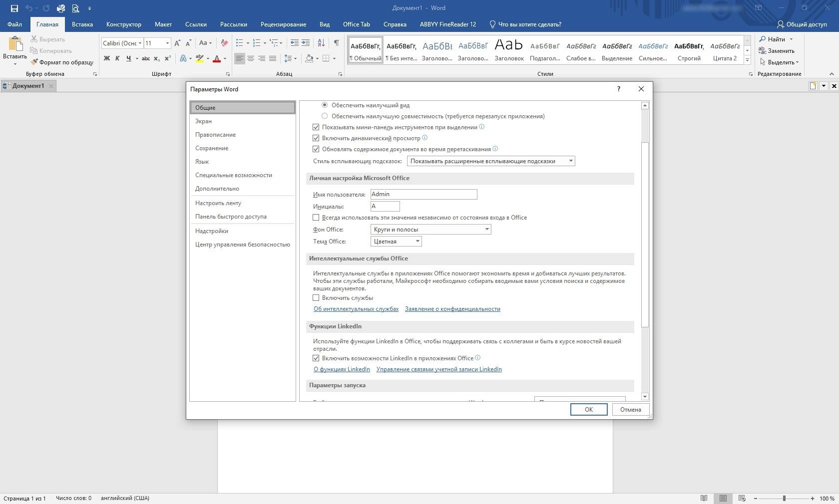The width and height of the screenshot is (839, 504).
Task: Check Всегда использовать эти значения checkbox
Action: coord(316,218)
